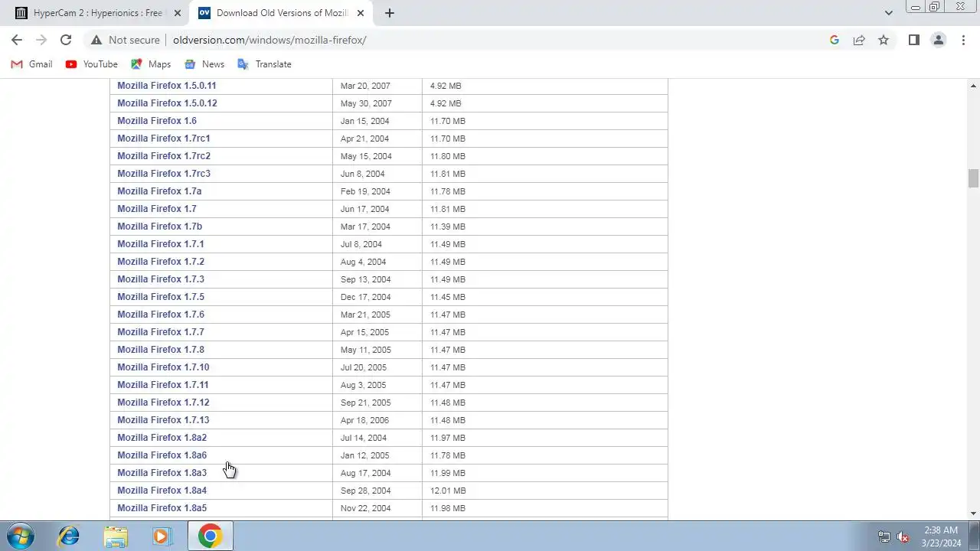Open Windows Explorer from taskbar
Image resolution: width=980 pixels, height=551 pixels.
(116, 536)
